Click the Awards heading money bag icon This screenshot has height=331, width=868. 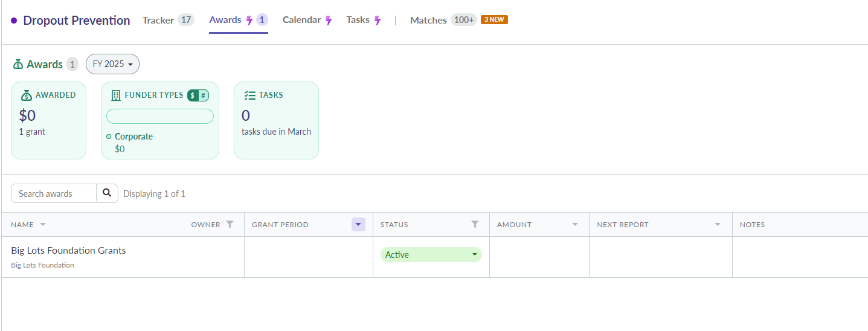[18, 64]
